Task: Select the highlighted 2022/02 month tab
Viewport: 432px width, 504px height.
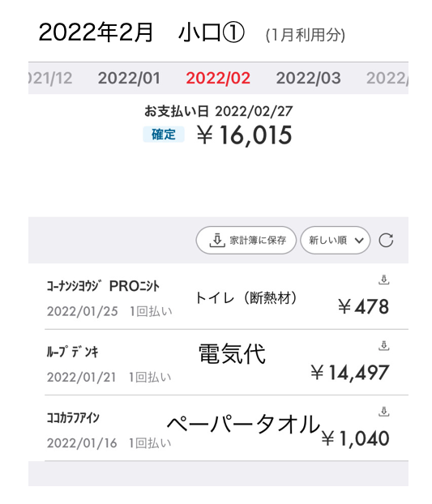Action: click(x=218, y=78)
